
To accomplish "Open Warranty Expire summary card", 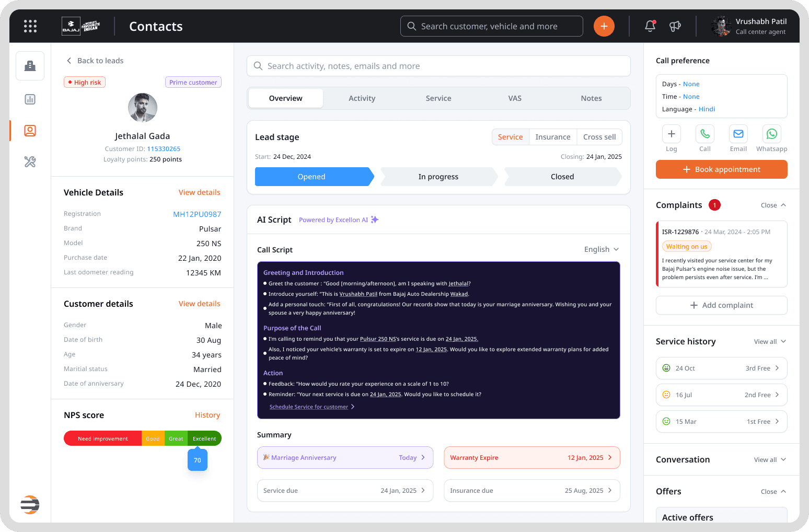I will (x=532, y=458).
